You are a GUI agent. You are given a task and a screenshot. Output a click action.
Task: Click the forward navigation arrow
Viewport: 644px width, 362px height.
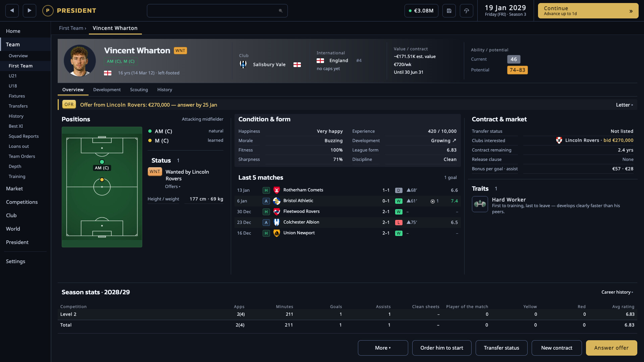pyautogui.click(x=30, y=11)
